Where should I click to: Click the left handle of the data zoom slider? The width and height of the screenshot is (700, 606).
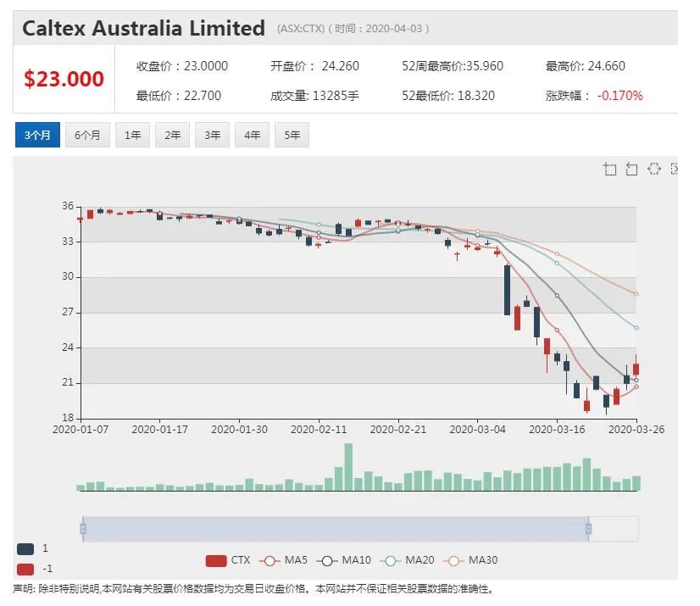coord(83,529)
